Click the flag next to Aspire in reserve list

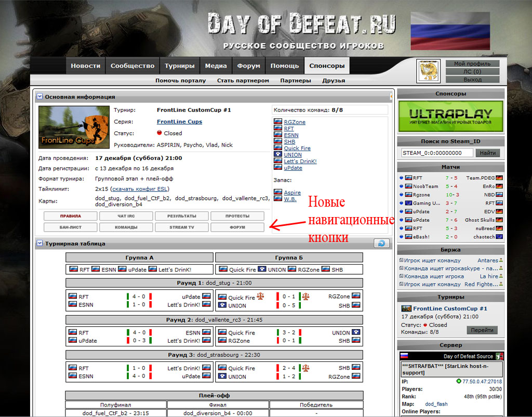[x=278, y=192]
